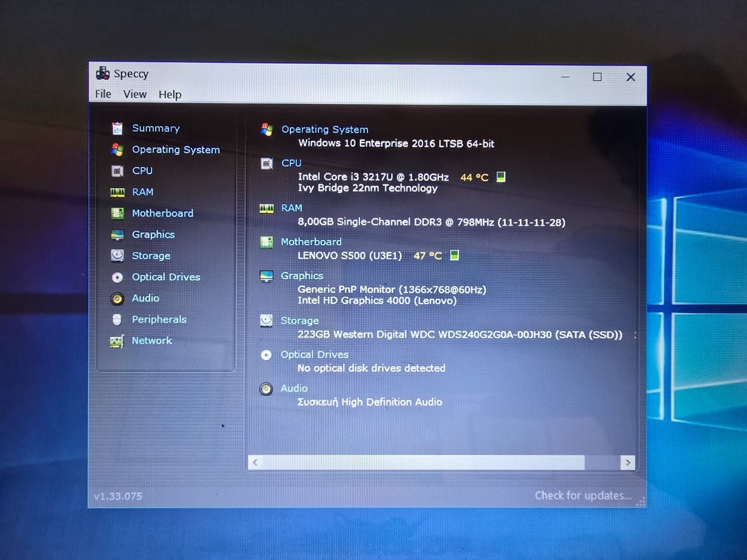Click LENOVO S500 (U3E1) text
747x560 pixels.
350,256
